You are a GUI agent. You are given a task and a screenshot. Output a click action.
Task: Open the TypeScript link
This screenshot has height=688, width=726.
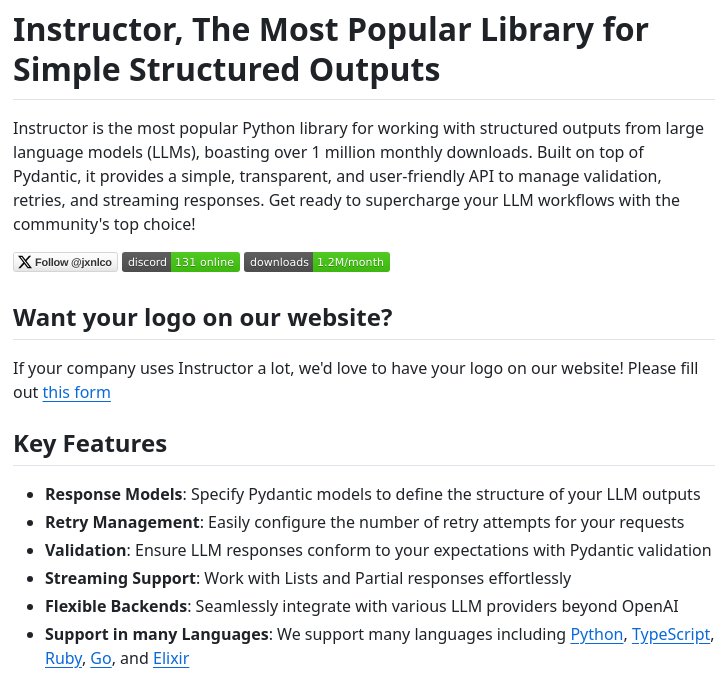tap(671, 634)
